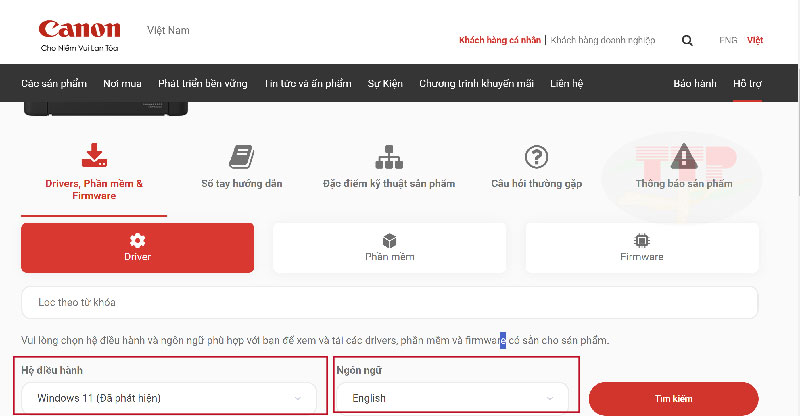Image resolution: width=800 pixels, height=416 pixels.
Task: Open Khách hàng doanh nghiệp link
Action: point(603,40)
